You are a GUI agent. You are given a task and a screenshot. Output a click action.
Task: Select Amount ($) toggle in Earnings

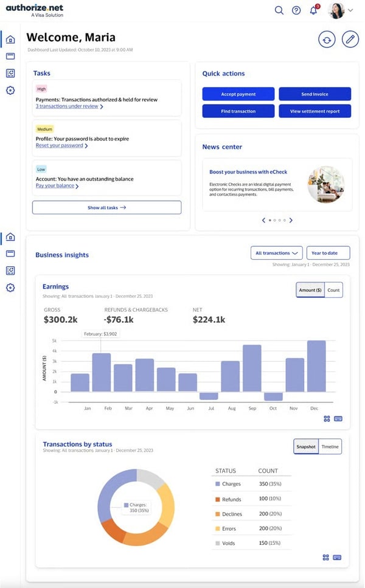pos(310,290)
